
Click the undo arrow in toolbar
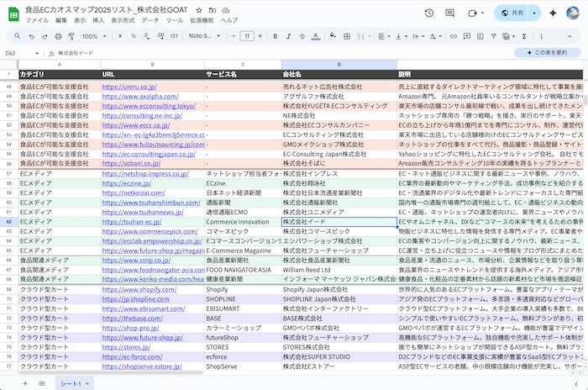pos(32,36)
